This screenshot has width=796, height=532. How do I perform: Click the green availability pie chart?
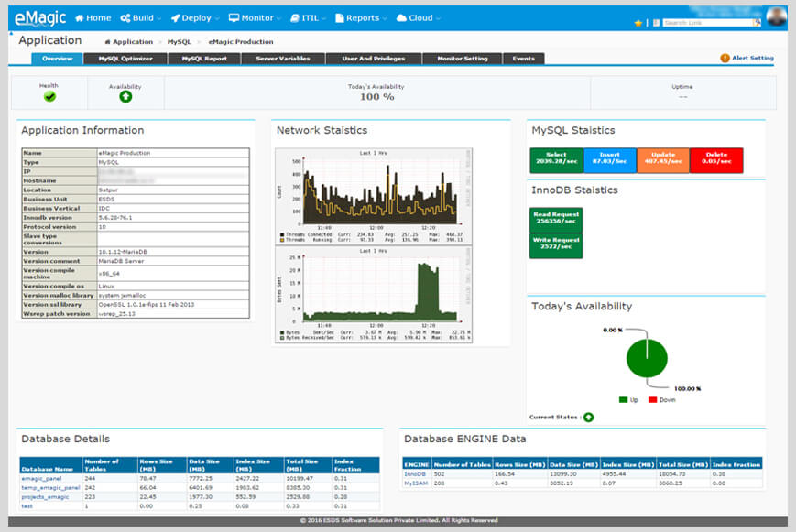pyautogui.click(x=647, y=358)
